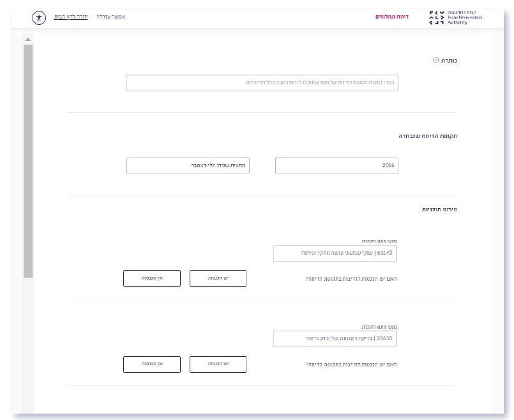
Task: Open the program field showing 63630
Action: [x=335, y=339]
